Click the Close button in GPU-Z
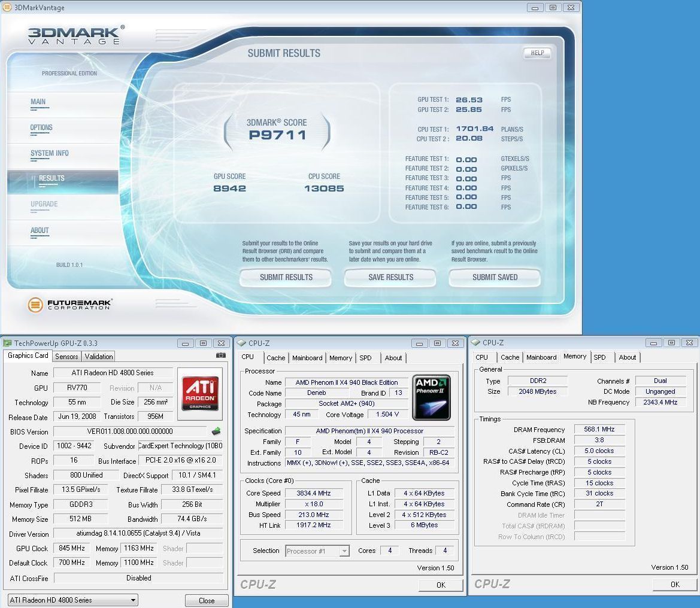Viewport: 700px width, 608px height. [x=207, y=600]
